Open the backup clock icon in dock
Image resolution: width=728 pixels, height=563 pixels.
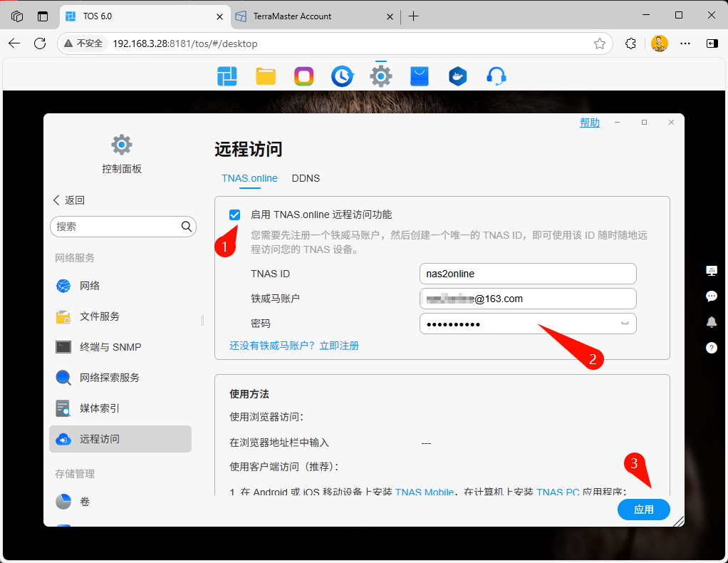[343, 76]
